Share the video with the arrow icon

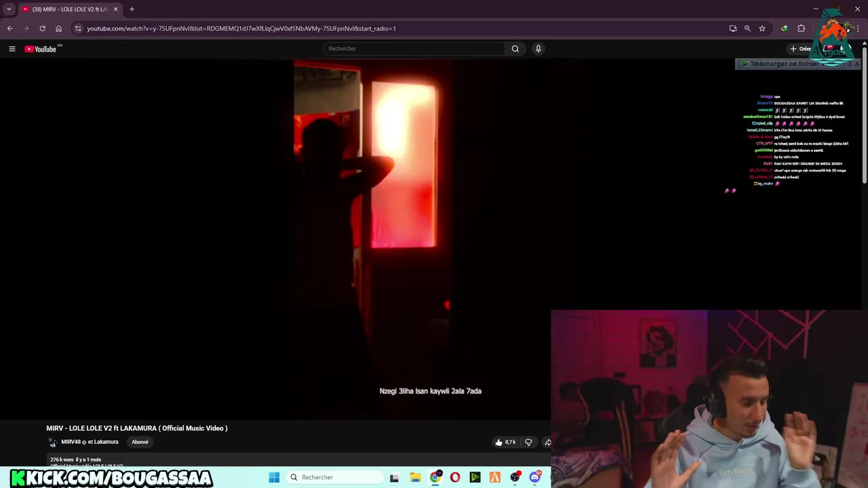(547, 443)
